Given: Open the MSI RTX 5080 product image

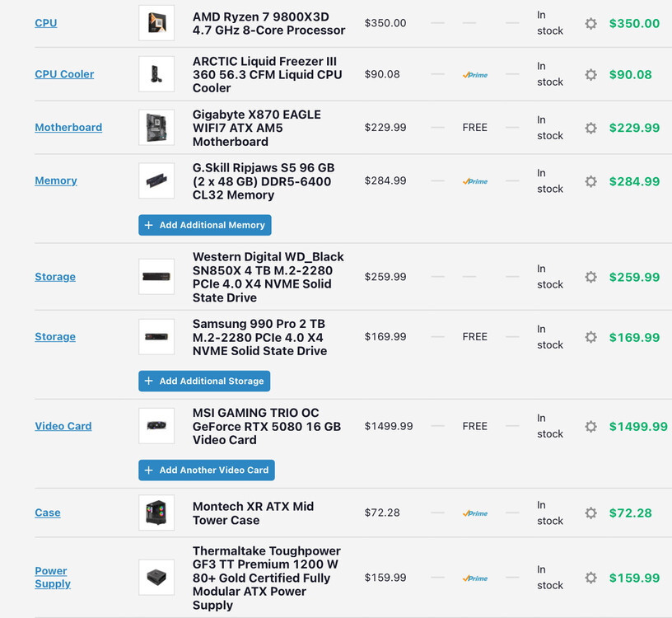Looking at the screenshot, I should (156, 426).
